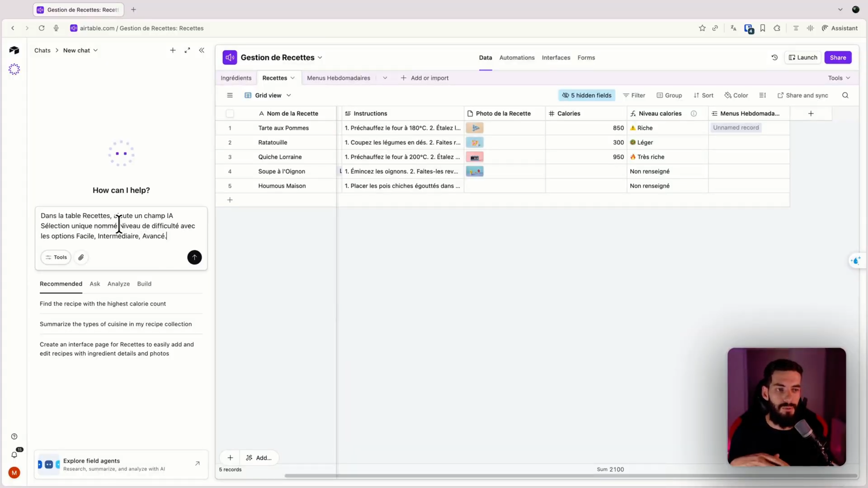This screenshot has height=488, width=868.
Task: Click the send message arrow button
Action: tap(194, 257)
